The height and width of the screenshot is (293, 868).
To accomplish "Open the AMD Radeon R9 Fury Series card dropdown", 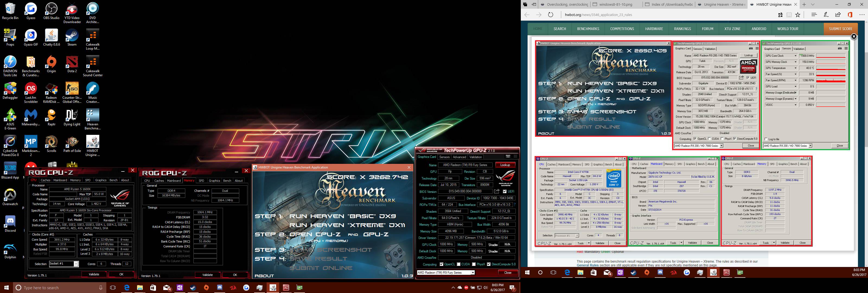I will 446,272.
